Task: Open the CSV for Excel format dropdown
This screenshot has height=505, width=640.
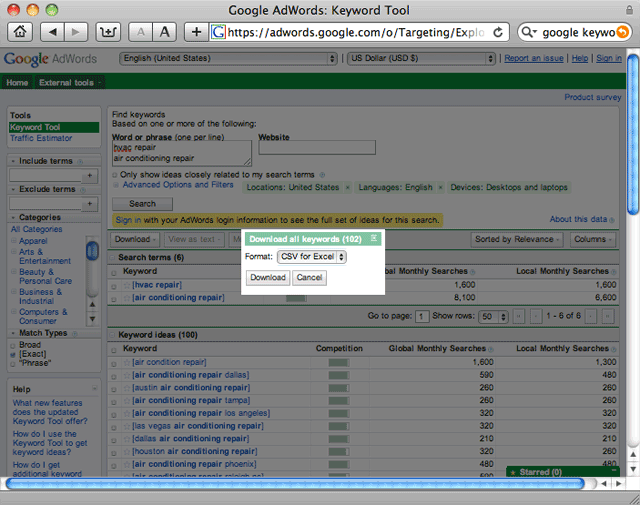Action: tap(312, 257)
